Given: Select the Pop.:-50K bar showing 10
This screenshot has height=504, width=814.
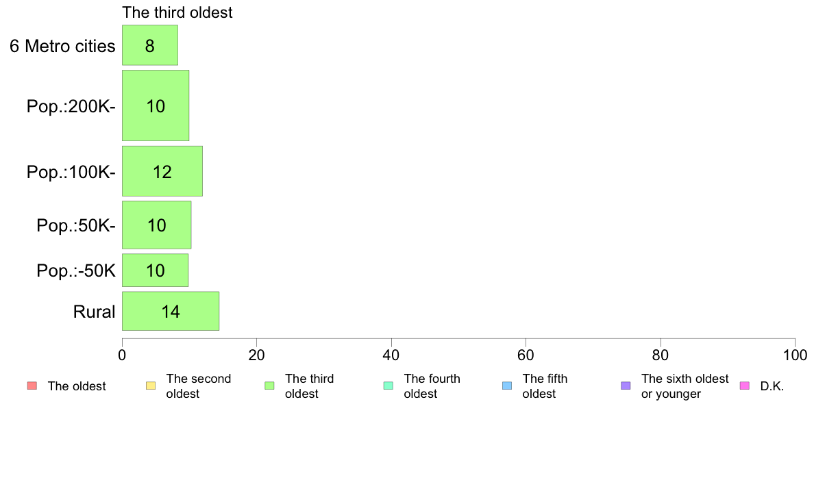Looking at the screenshot, I should (156, 270).
